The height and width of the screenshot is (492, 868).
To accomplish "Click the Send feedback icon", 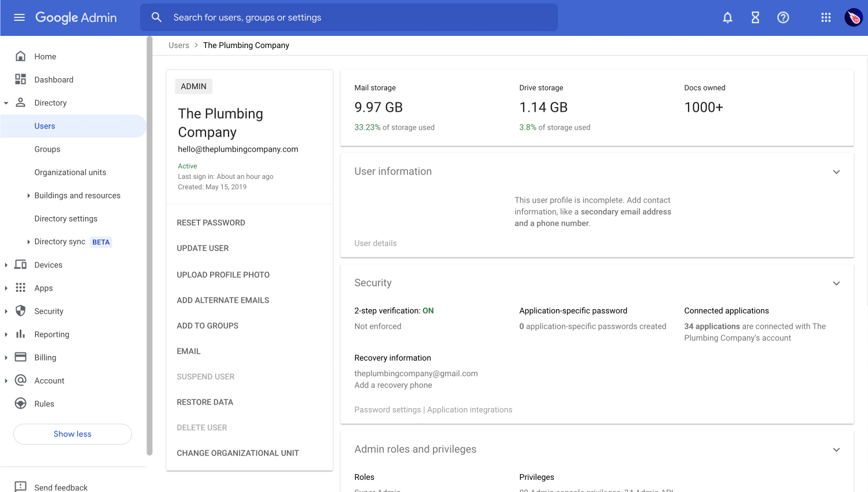I will point(20,487).
